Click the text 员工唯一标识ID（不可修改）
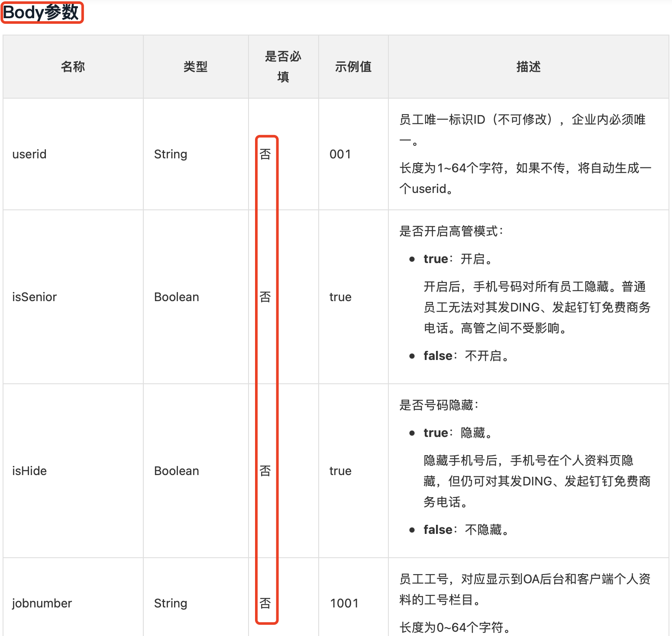The height and width of the screenshot is (636, 672). (x=476, y=119)
